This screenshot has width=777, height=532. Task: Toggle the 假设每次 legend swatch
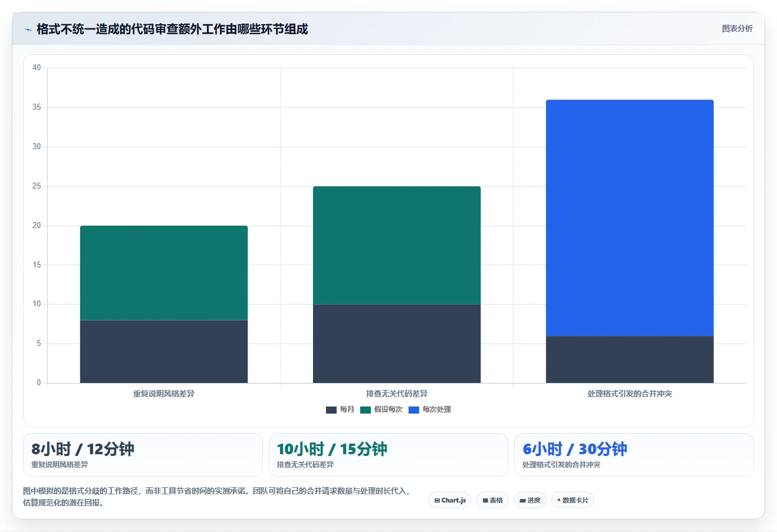[366, 409]
